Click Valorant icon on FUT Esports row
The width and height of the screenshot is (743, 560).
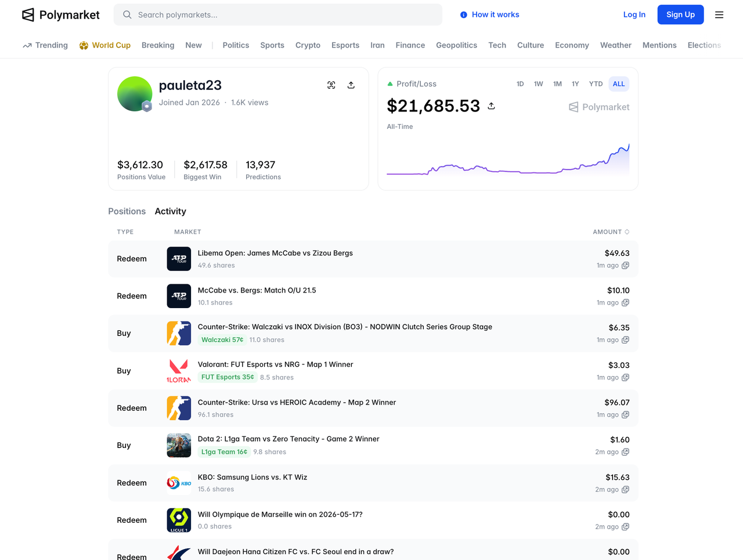click(179, 371)
